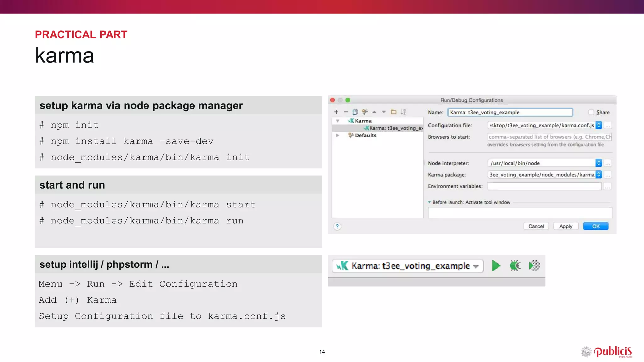Click 'Setup Configuration file to karma.conf.js' text
This screenshot has height=362, width=644.
[x=162, y=316]
